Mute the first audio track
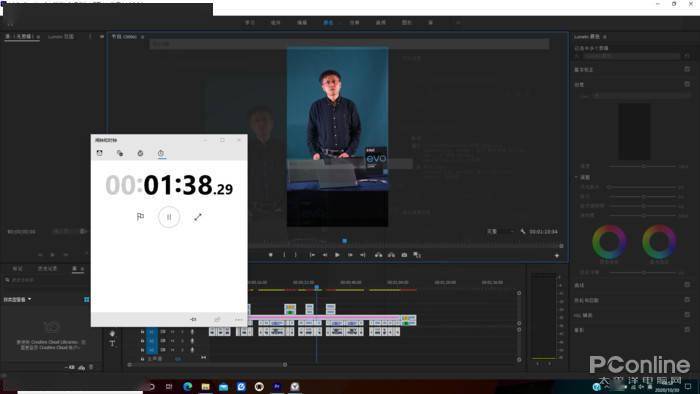Viewport: 700px width, 394px height. 173,332
